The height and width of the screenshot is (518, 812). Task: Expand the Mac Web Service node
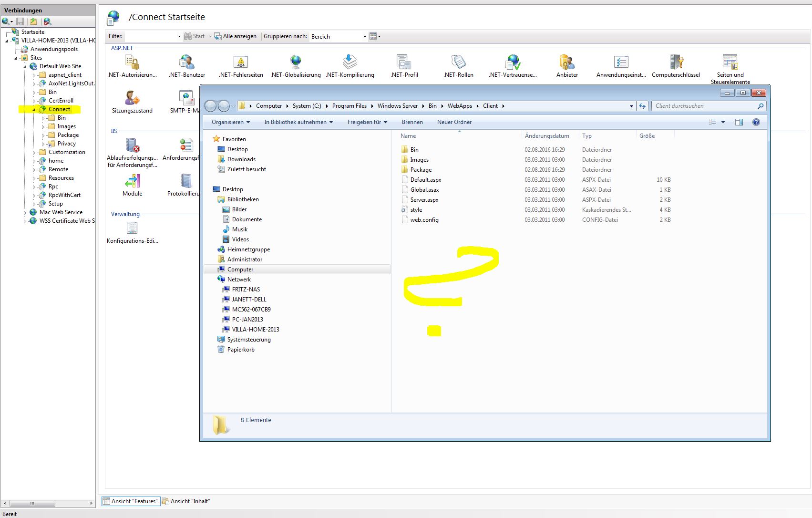point(25,213)
